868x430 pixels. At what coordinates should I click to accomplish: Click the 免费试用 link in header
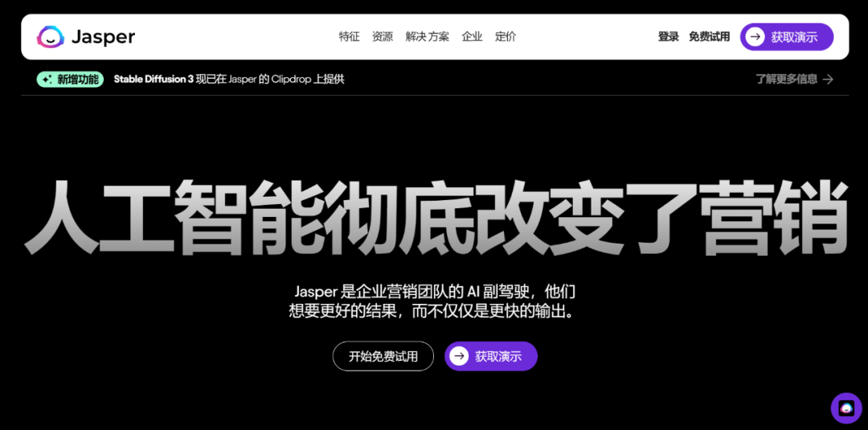[709, 37]
